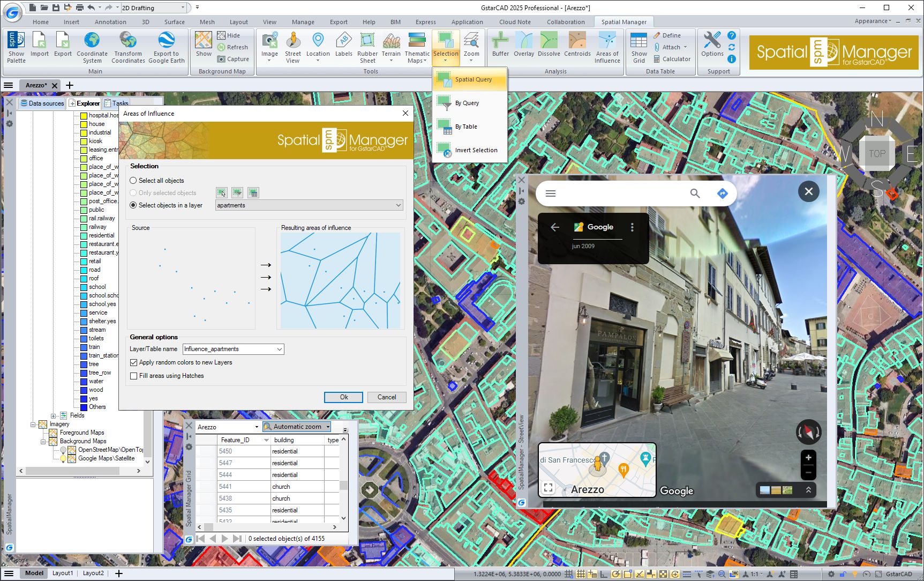This screenshot has height=581, width=924.
Task: Uncheck Apply random colors to new Layers
Action: pos(134,362)
